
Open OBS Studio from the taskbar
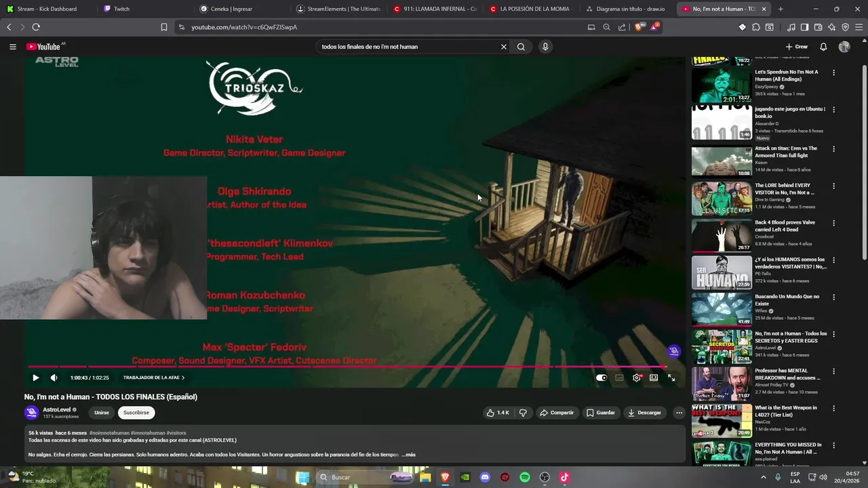click(x=545, y=477)
